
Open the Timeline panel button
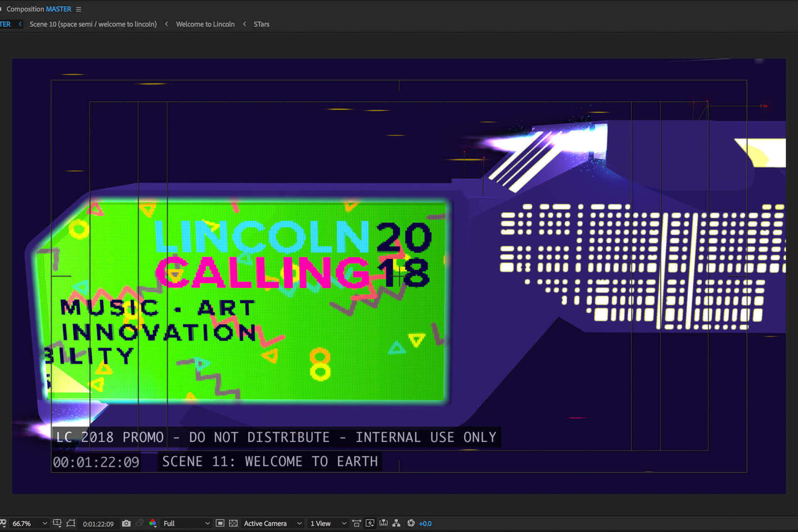click(x=384, y=523)
